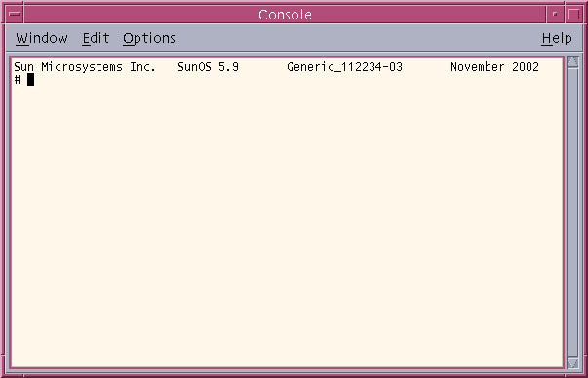Click the word November in the banner
Screen dimensions: 588x378
(478, 67)
